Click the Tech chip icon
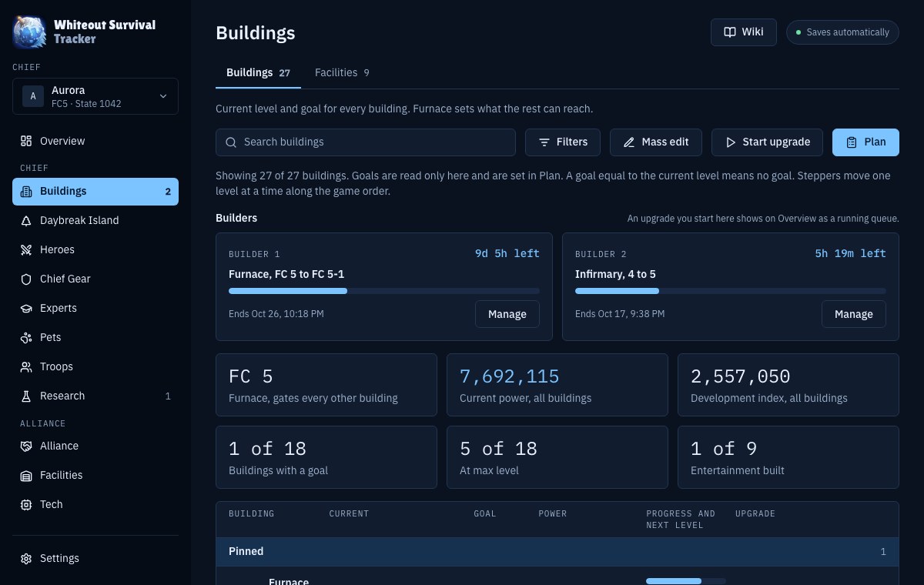The height and width of the screenshot is (585, 924). coord(26,505)
